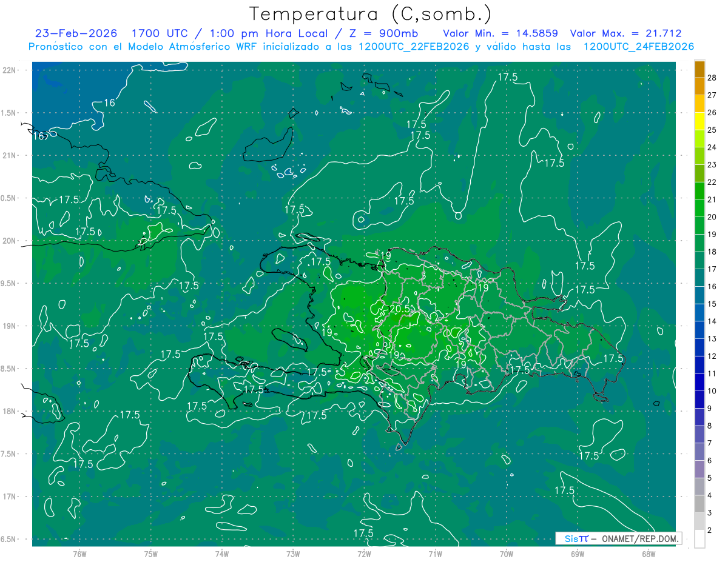Image resolution: width=728 pixels, height=562 pixels.
Task: Click the legend color between 17 and 18
Action: [699, 260]
